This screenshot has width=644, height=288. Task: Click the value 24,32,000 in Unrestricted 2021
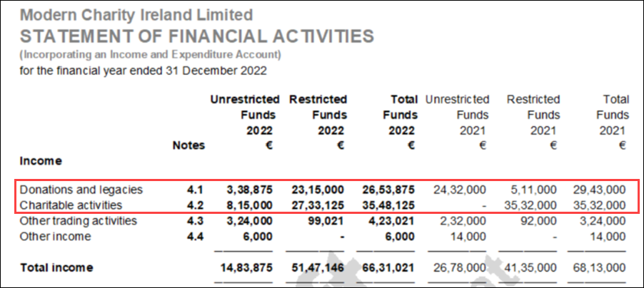coord(460,190)
